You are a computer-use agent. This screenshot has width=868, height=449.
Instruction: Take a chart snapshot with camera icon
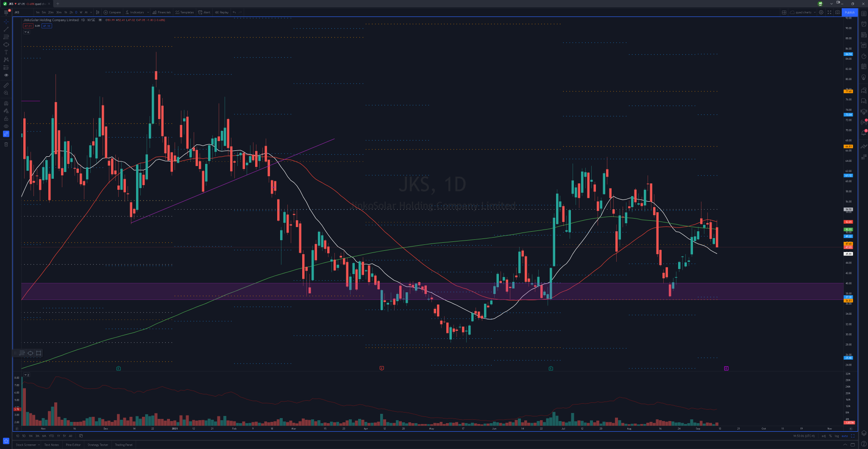click(x=837, y=12)
